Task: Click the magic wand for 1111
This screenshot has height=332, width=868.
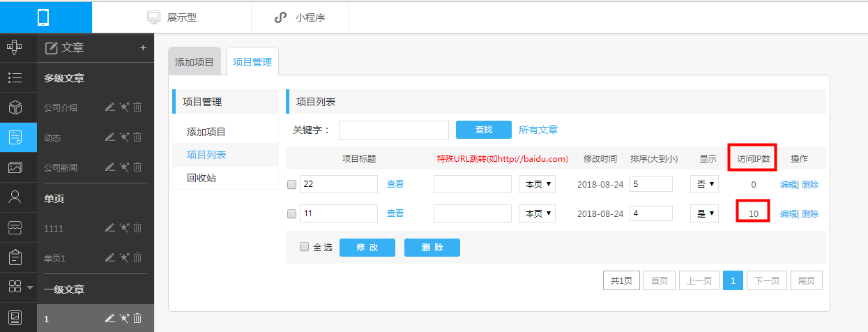Action: (x=124, y=227)
